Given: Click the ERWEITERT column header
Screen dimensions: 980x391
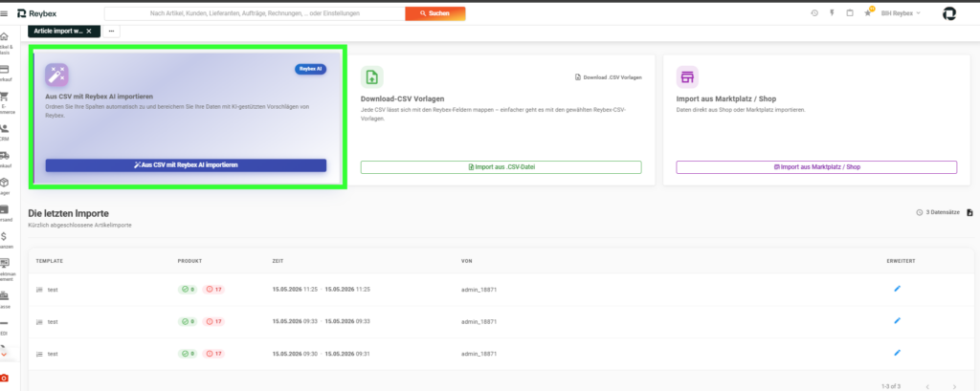Looking at the screenshot, I should (901, 260).
